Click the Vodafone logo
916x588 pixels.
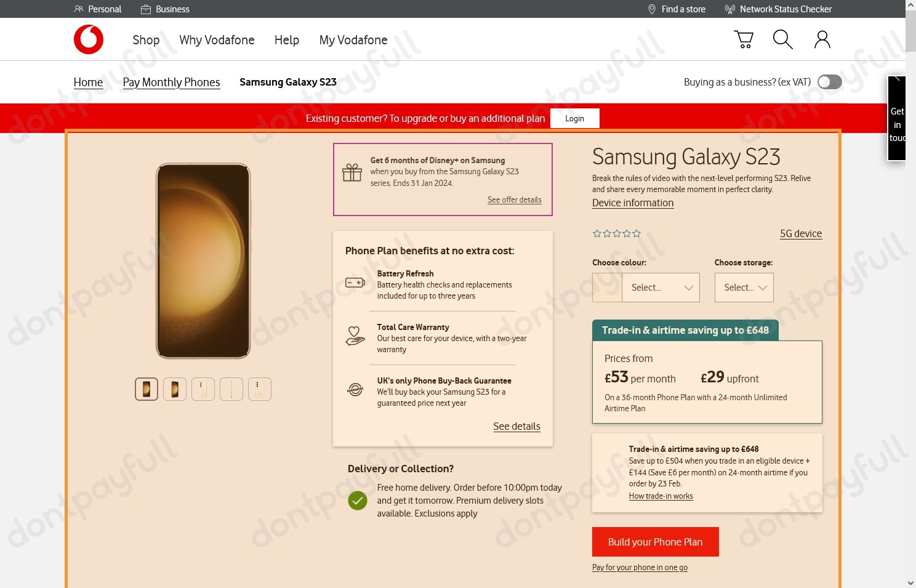tap(89, 39)
